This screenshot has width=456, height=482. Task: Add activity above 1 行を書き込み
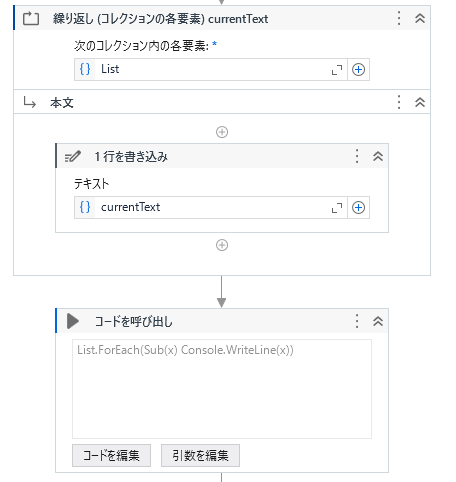222,132
